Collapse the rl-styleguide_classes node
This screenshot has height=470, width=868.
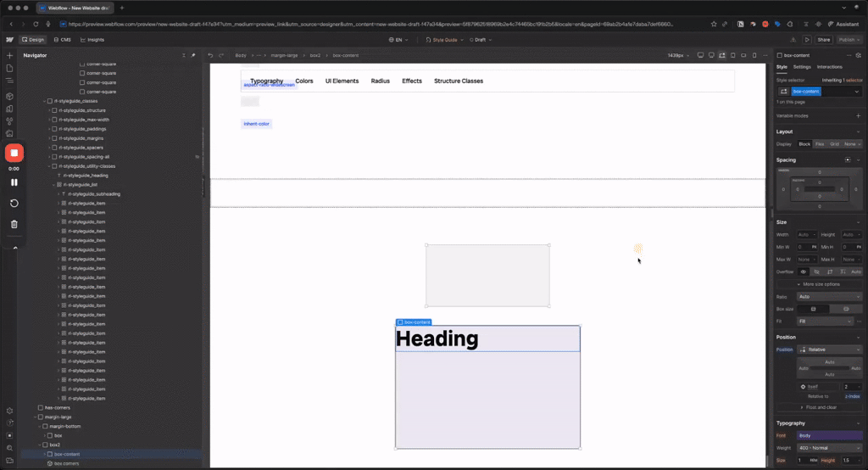click(x=45, y=102)
